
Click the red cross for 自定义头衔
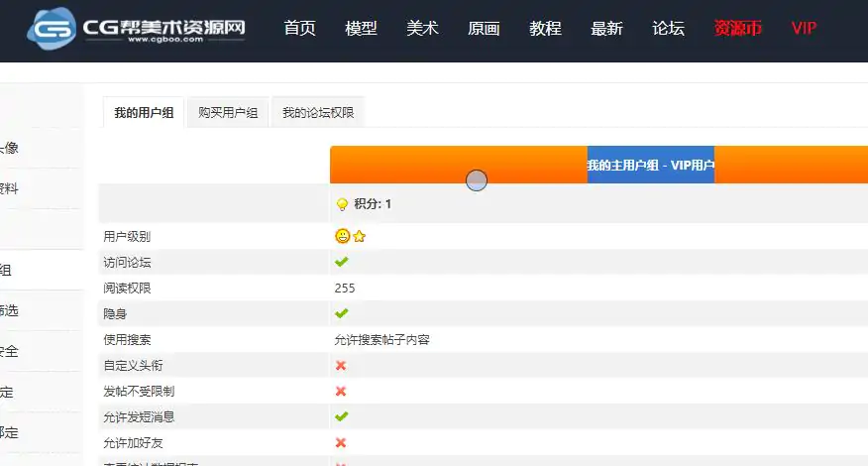(x=341, y=365)
